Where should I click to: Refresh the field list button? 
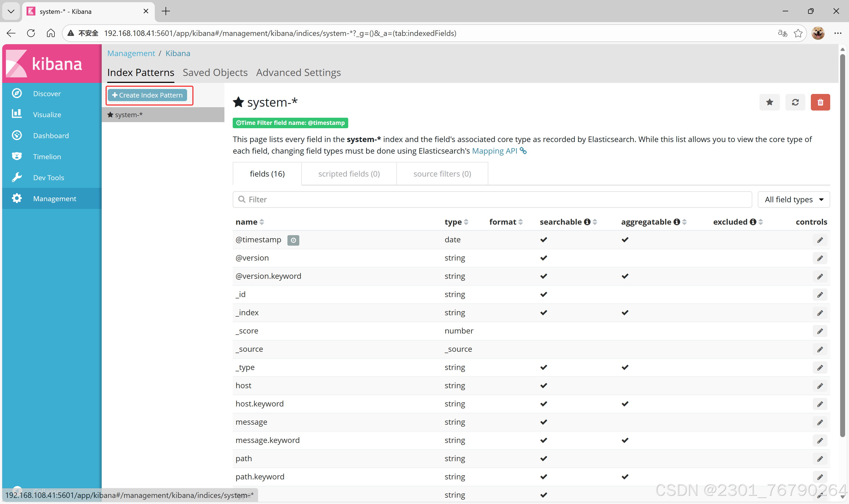pos(795,102)
